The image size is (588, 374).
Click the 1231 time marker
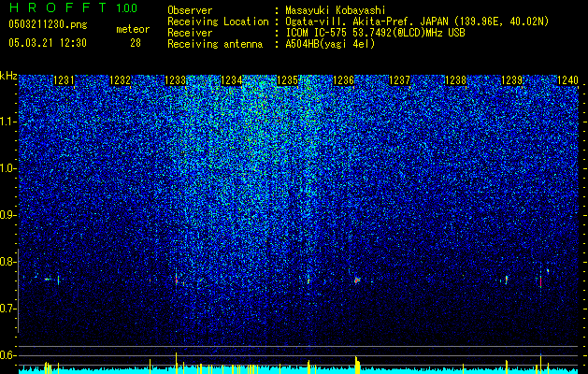(65, 80)
